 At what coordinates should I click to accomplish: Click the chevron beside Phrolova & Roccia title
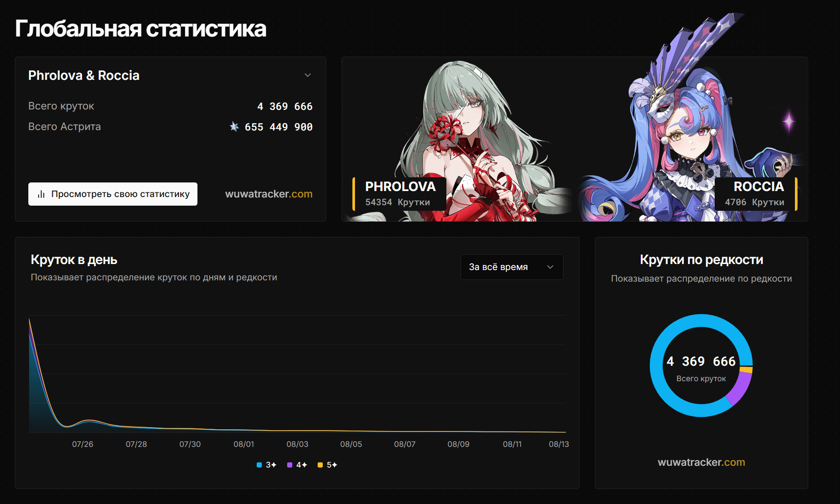click(x=308, y=76)
